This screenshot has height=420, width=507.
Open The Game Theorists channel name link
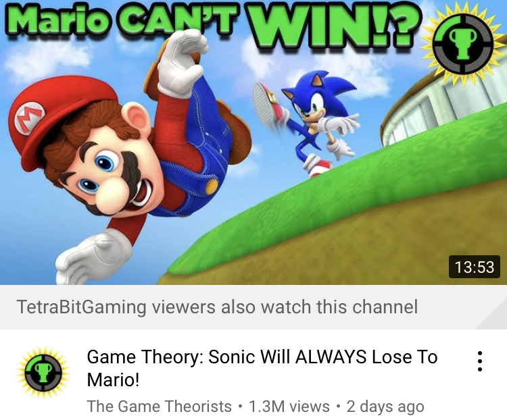coord(160,406)
